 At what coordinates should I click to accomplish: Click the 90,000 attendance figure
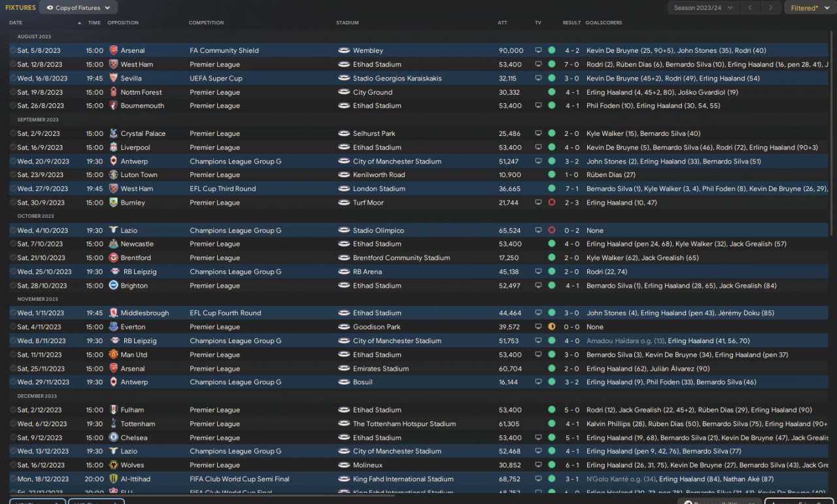tap(511, 50)
